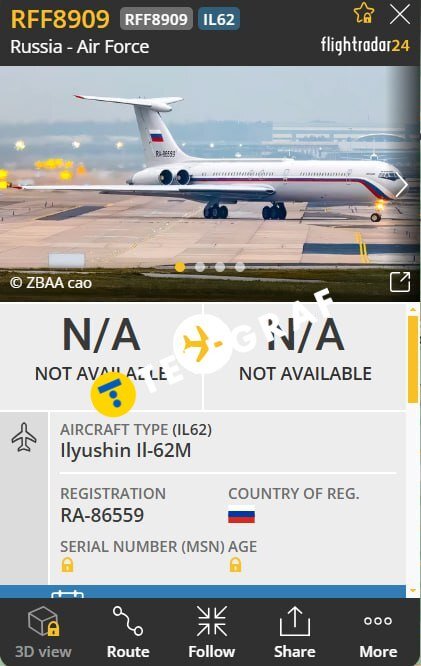The image size is (421, 666).
Task: Click the RFF8909 callsign badge
Action: (x=156, y=19)
